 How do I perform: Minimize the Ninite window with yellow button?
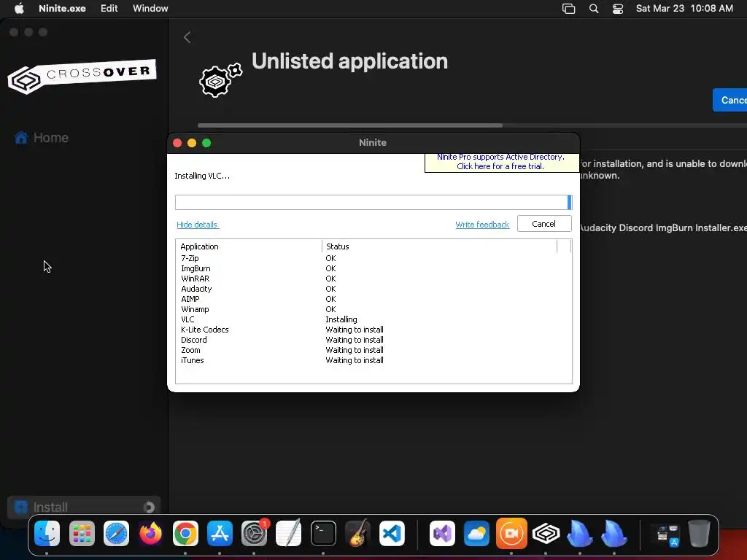click(192, 143)
